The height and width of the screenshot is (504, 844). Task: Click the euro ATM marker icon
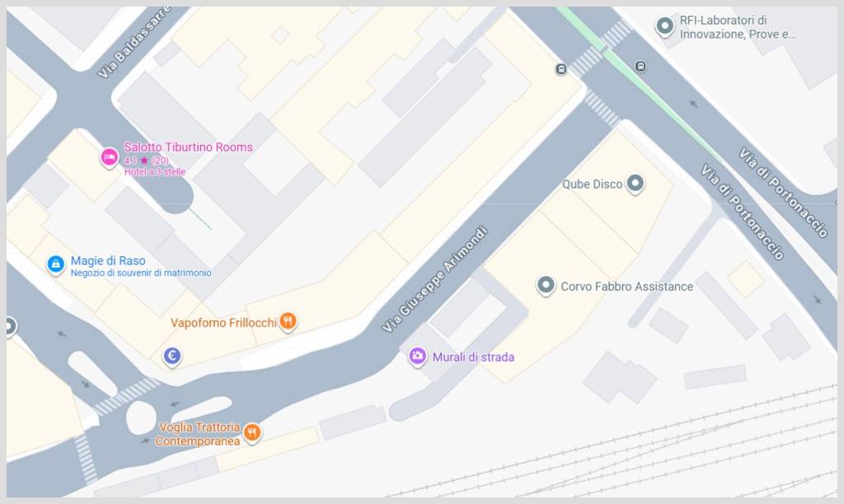(x=171, y=356)
